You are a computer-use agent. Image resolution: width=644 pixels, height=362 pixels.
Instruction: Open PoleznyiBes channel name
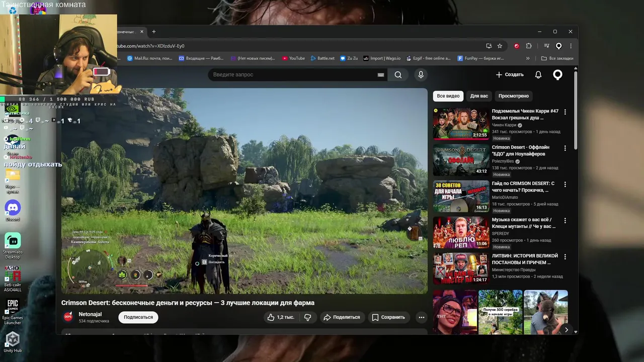[x=503, y=161]
